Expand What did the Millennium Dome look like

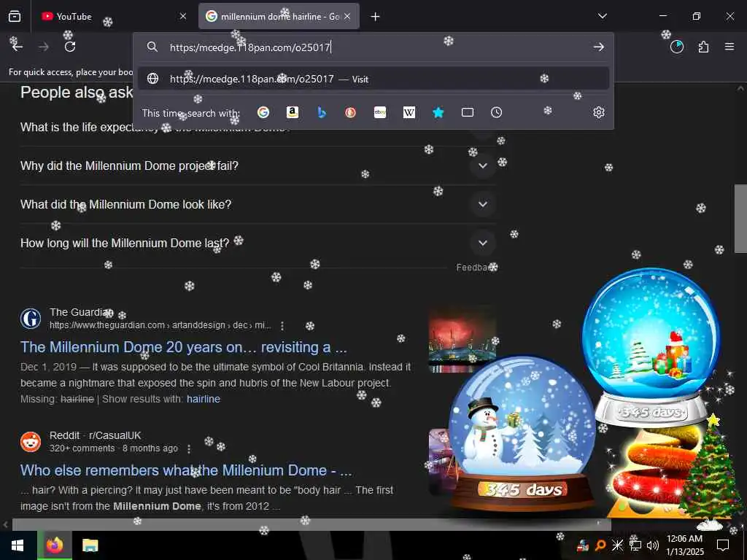(483, 204)
